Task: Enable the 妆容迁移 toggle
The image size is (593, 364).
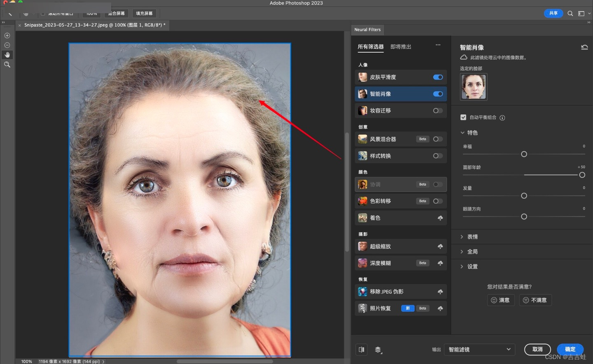Action: (438, 110)
